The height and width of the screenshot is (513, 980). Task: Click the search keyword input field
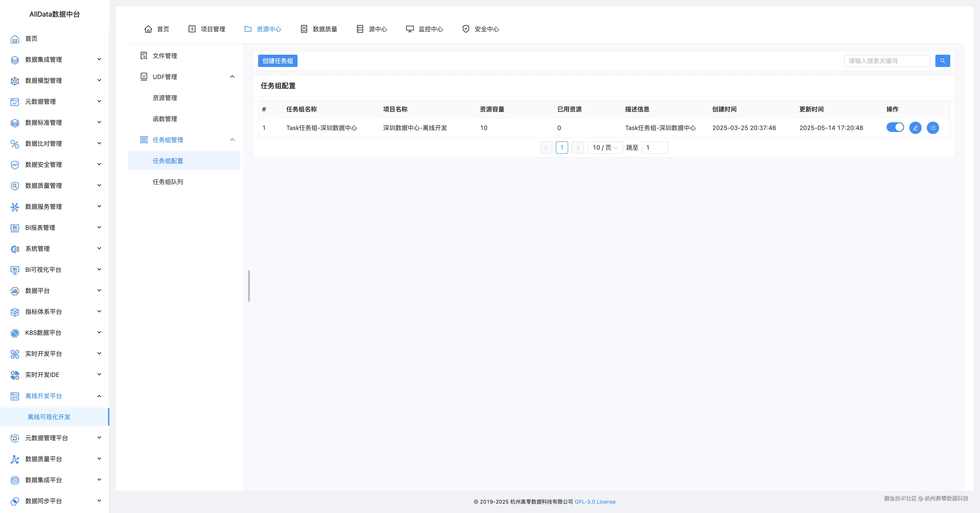coord(886,61)
